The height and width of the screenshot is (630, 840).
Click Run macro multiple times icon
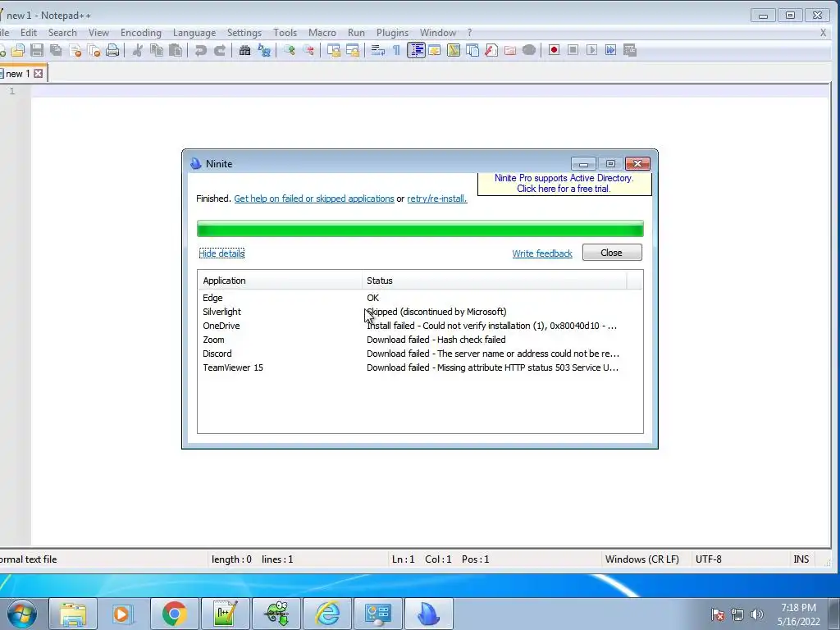tap(610, 50)
